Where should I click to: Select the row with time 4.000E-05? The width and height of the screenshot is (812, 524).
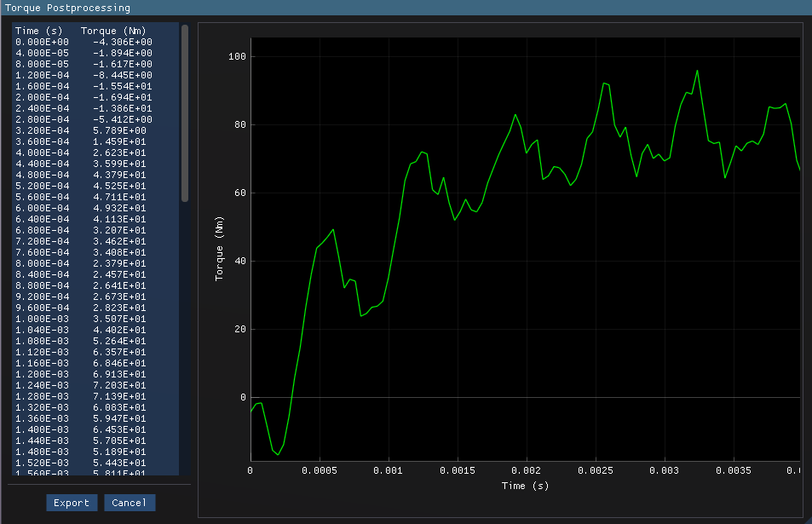(x=85, y=53)
